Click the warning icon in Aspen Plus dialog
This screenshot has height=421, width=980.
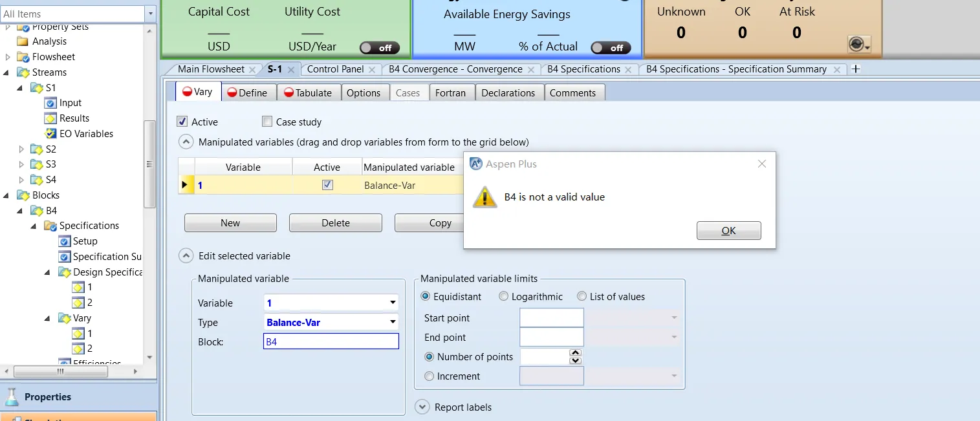click(485, 197)
